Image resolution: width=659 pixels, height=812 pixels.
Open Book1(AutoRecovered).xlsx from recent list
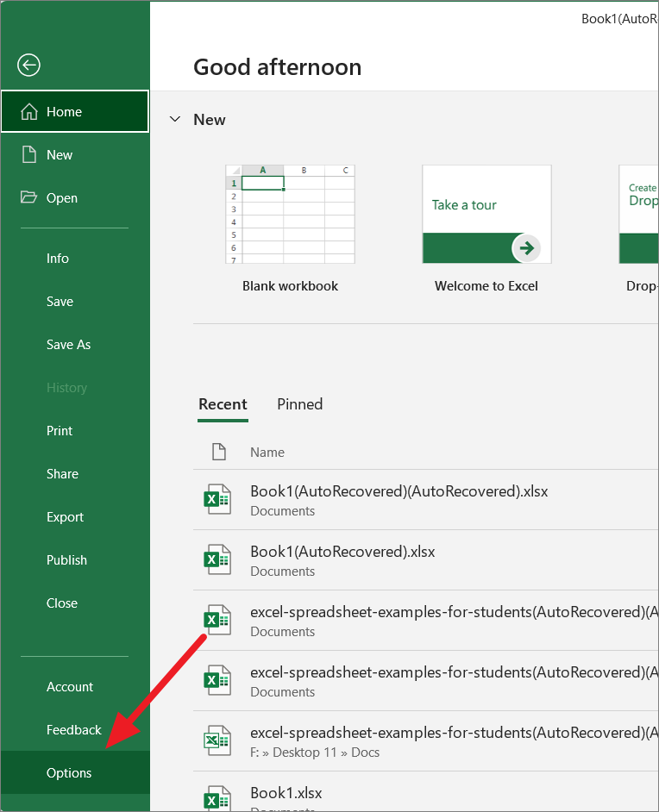(x=426, y=560)
